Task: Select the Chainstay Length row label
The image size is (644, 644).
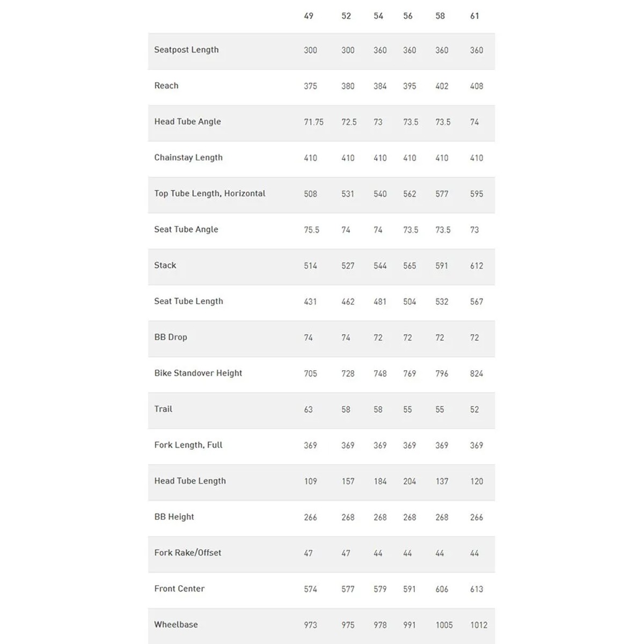Action: pos(188,158)
